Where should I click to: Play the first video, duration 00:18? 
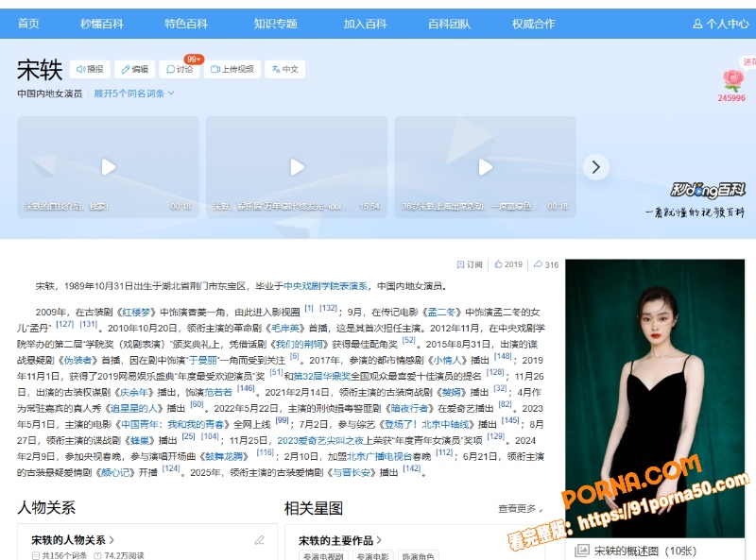(x=109, y=167)
